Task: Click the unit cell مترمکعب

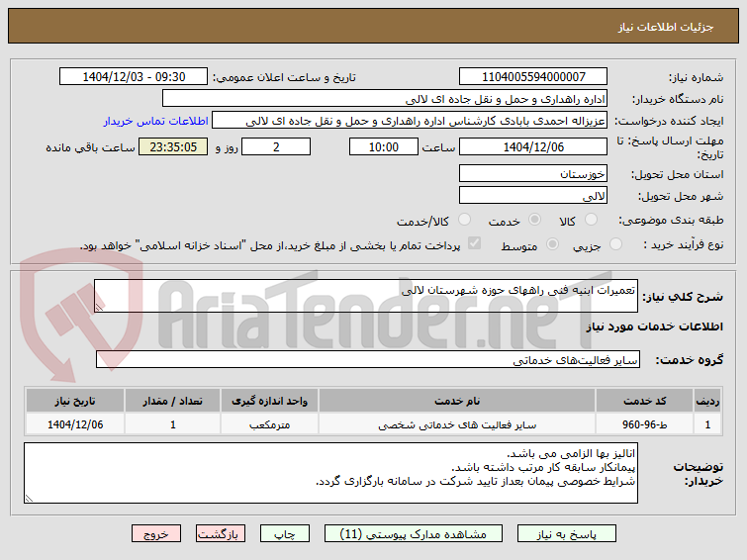Action: [x=269, y=424]
